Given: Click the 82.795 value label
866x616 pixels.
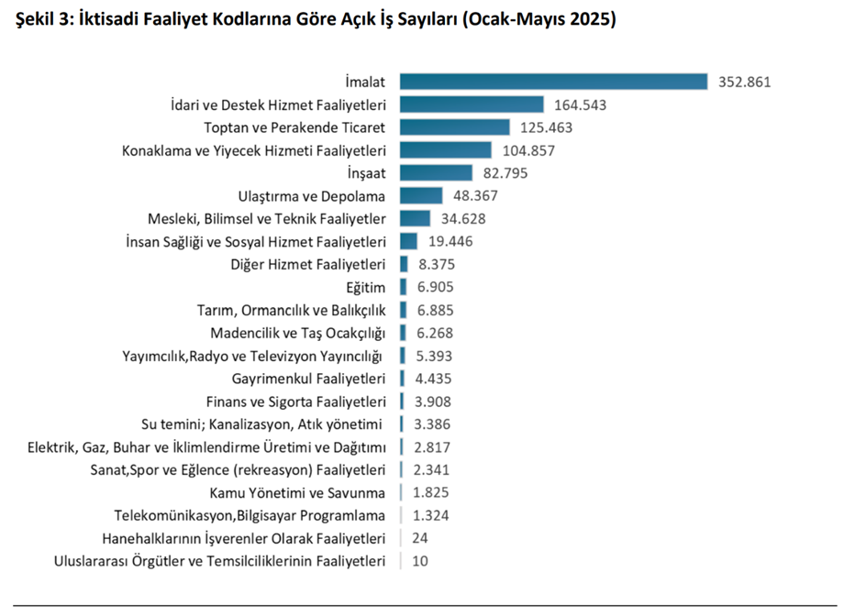Looking at the screenshot, I should 503,173.
